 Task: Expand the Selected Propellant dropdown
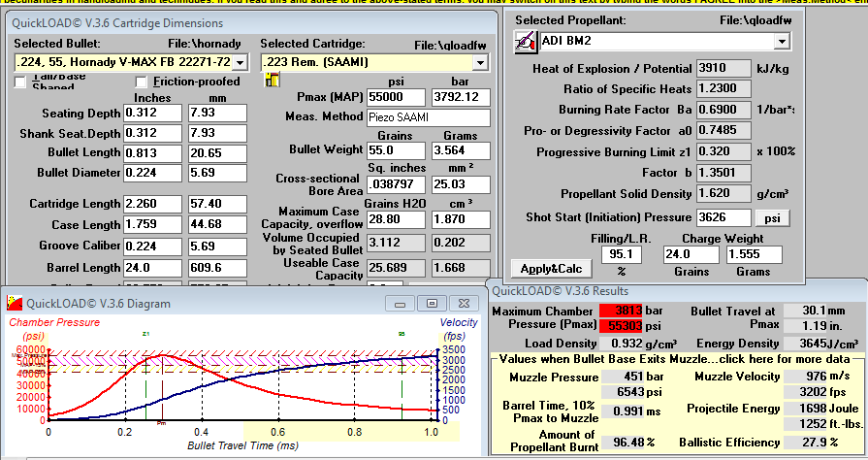(781, 41)
